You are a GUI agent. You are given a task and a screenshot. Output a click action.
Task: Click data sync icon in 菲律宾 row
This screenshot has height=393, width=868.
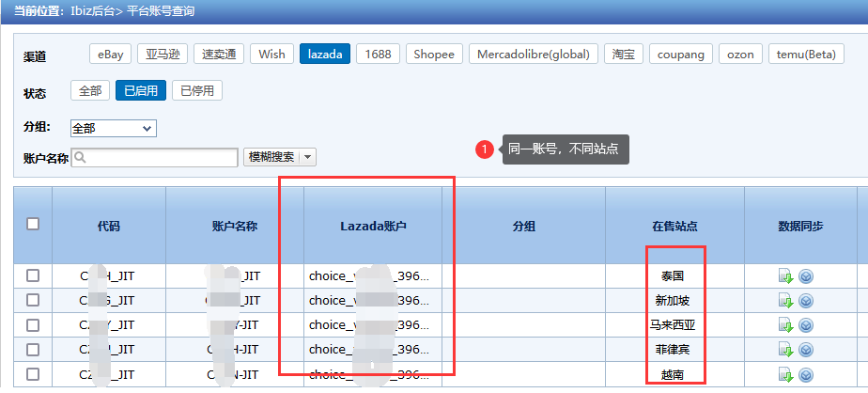pyautogui.click(x=786, y=349)
